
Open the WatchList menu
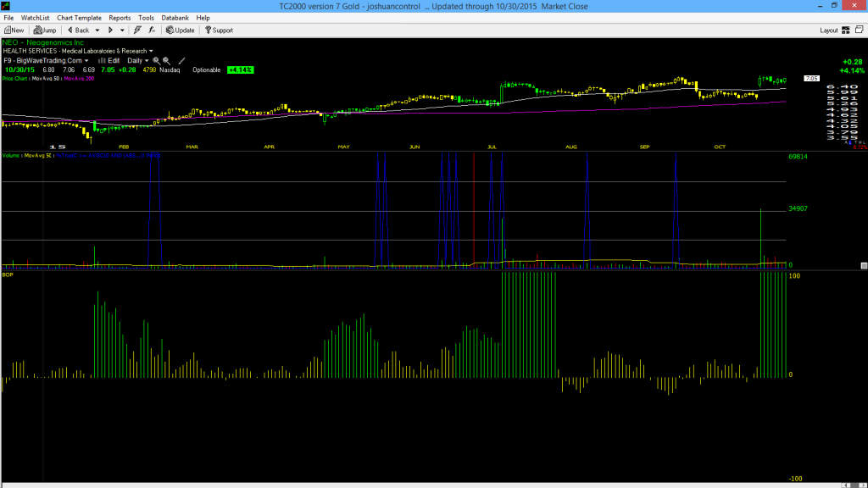click(x=35, y=18)
